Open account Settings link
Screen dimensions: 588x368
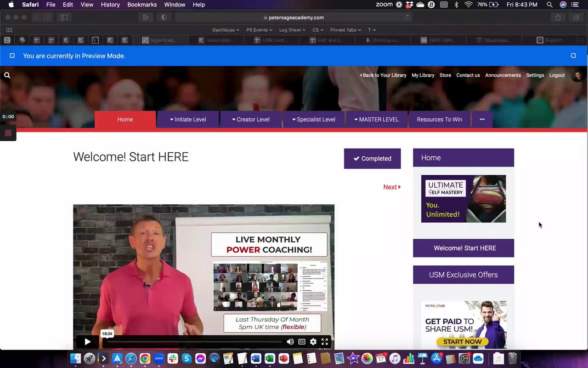pyautogui.click(x=535, y=75)
